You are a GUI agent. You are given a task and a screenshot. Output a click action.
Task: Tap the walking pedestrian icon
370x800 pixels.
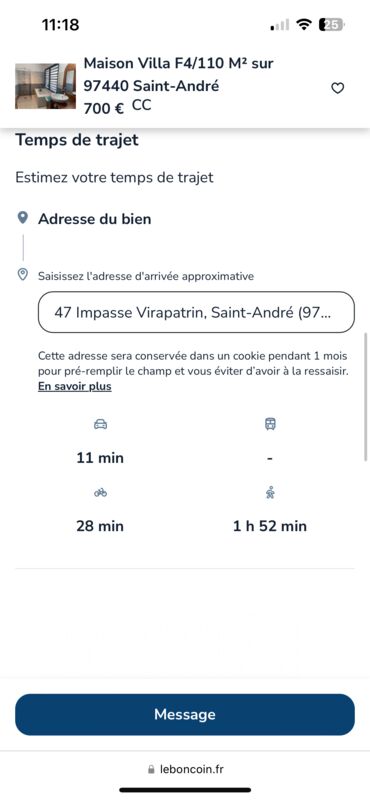pos(270,492)
